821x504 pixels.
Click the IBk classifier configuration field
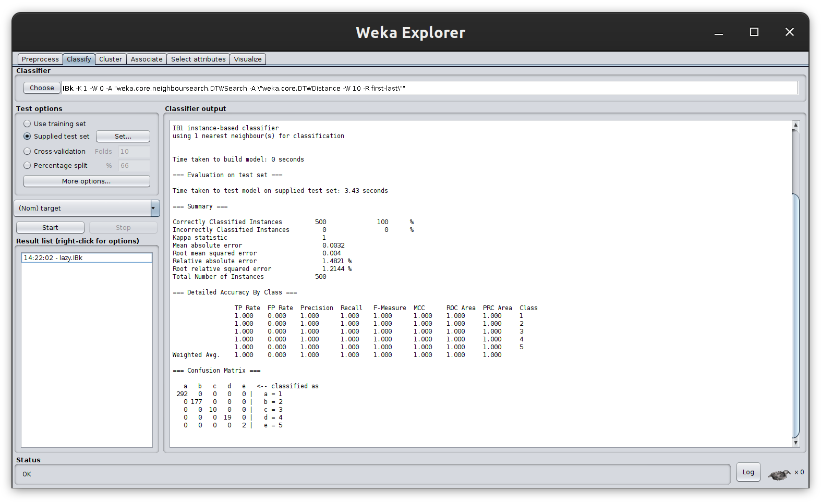430,88
